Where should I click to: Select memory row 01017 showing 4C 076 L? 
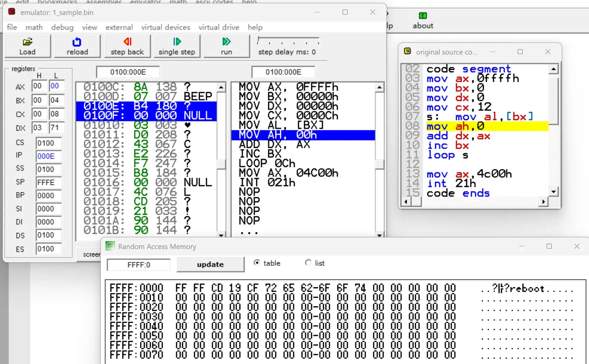(146, 192)
